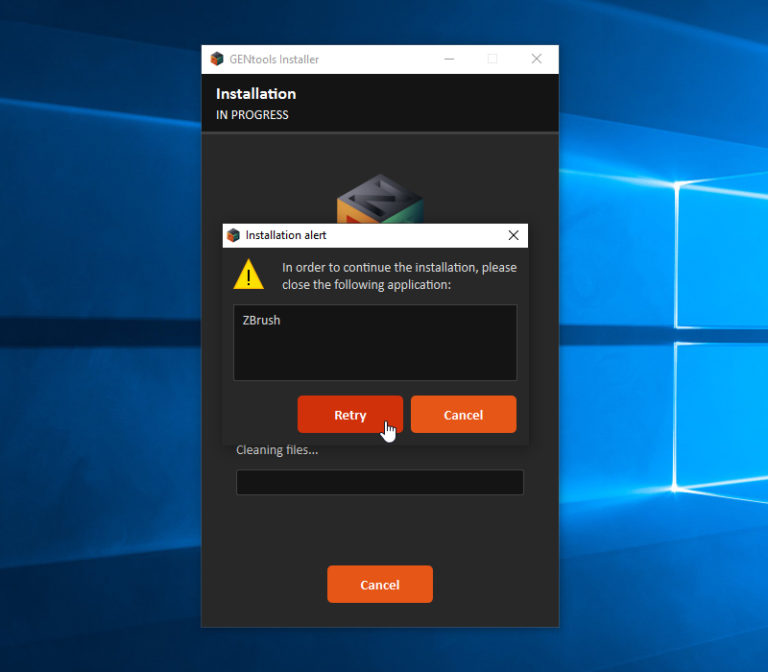Minimize the GENtools Installer window

coord(449,59)
